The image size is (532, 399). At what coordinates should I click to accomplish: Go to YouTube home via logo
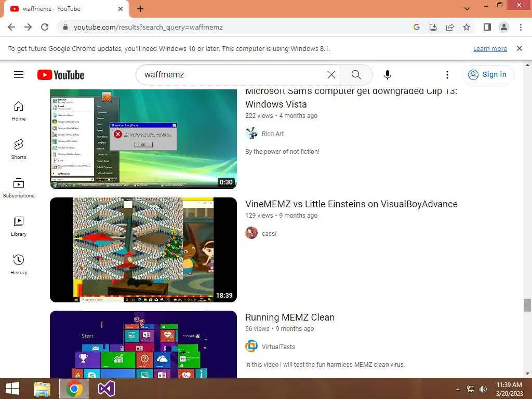pyautogui.click(x=61, y=75)
